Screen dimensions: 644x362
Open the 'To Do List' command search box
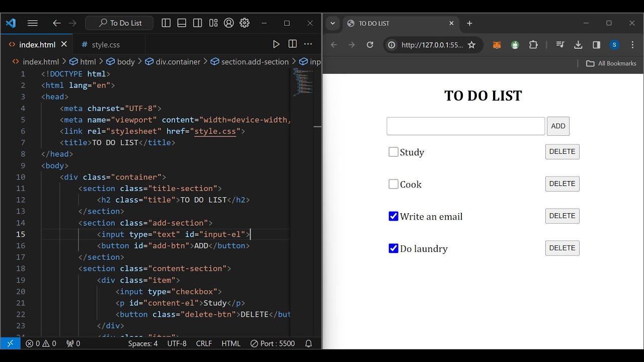[119, 23]
